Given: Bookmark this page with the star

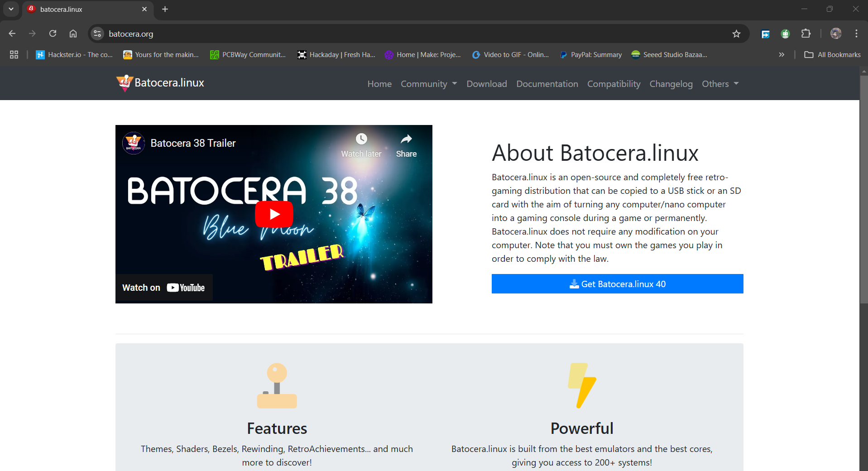Looking at the screenshot, I should click(736, 34).
